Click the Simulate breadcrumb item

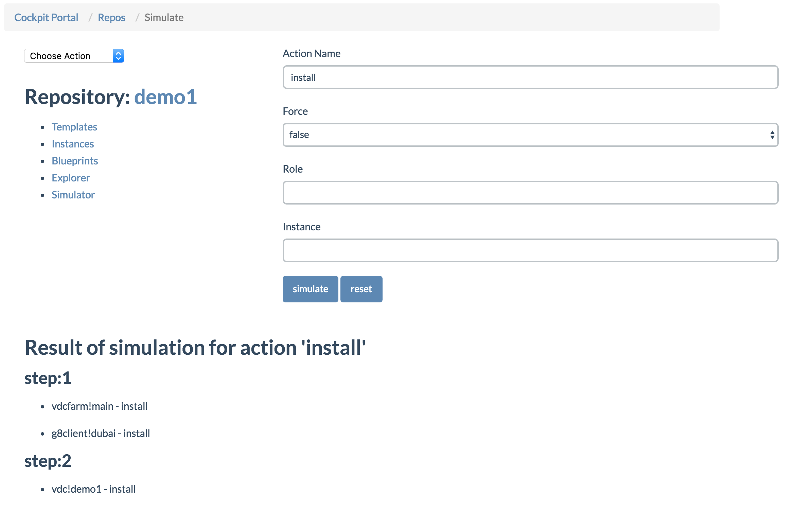[x=164, y=17]
